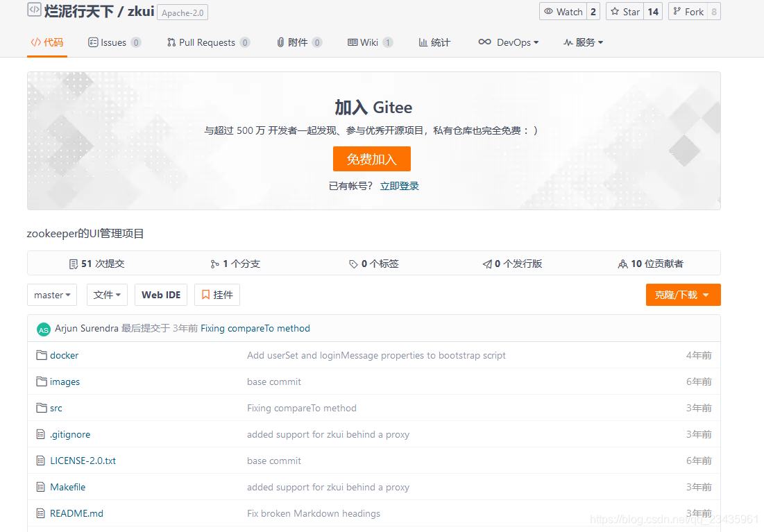Open the forks count 8

(x=714, y=12)
